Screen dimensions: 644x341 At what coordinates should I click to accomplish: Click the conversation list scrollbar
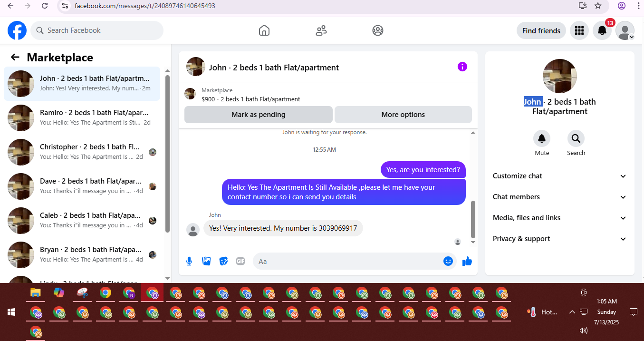pos(167,154)
